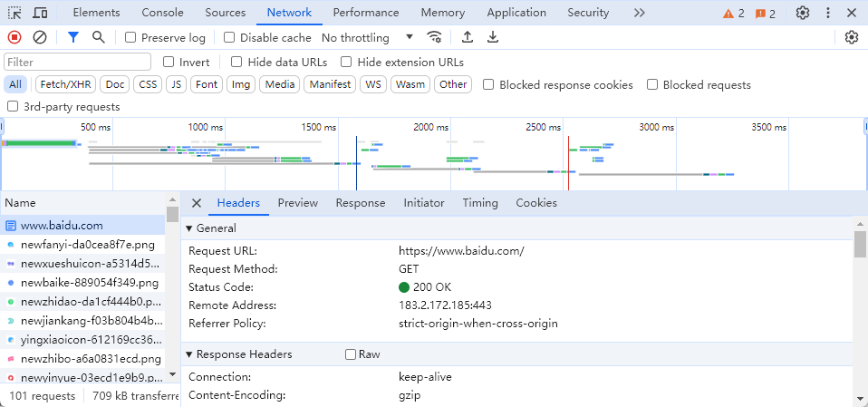Open the Timing tab for the request
Image resolution: width=868 pixels, height=407 pixels.
[480, 203]
